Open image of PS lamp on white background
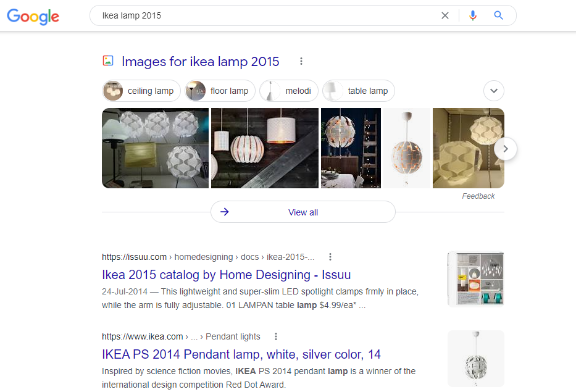 point(407,148)
